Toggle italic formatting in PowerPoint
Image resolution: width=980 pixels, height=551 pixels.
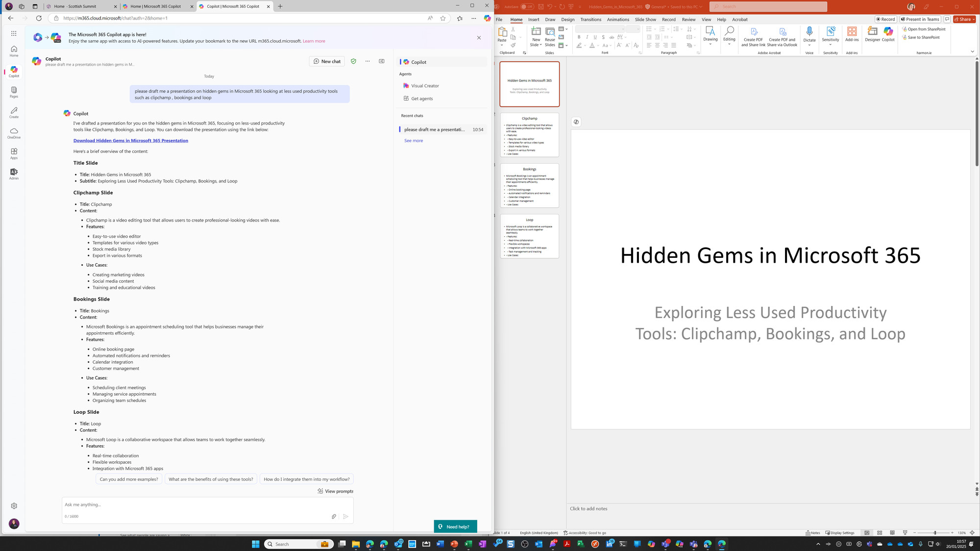tap(587, 37)
